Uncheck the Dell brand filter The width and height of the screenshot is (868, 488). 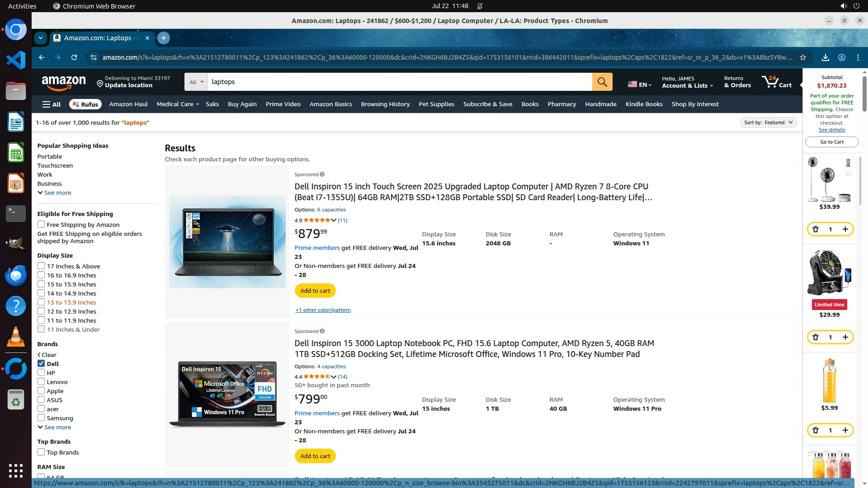tap(41, 364)
